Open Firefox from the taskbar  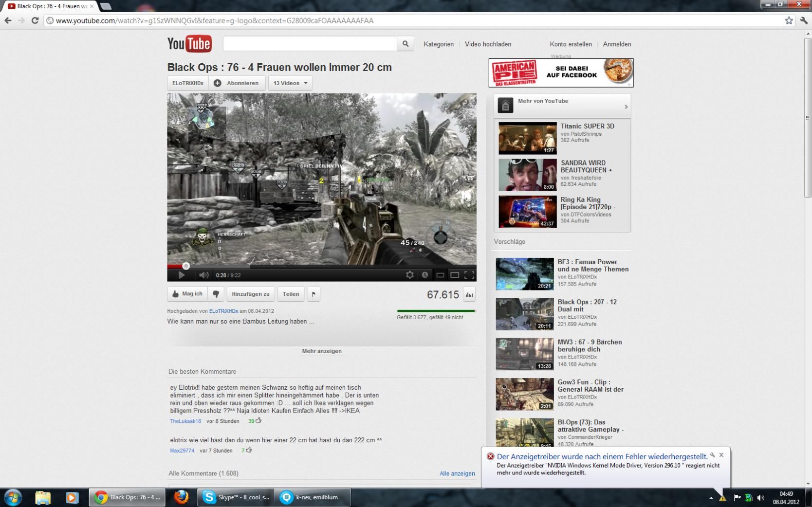pos(181,497)
